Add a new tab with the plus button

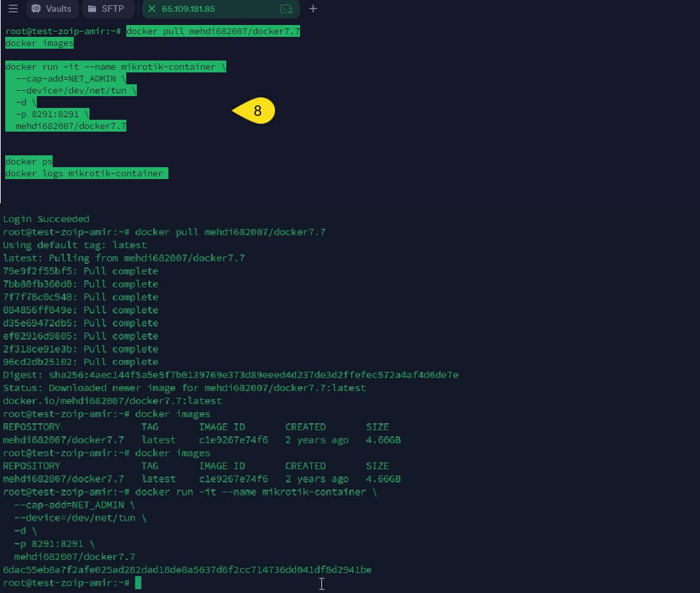[x=313, y=9]
